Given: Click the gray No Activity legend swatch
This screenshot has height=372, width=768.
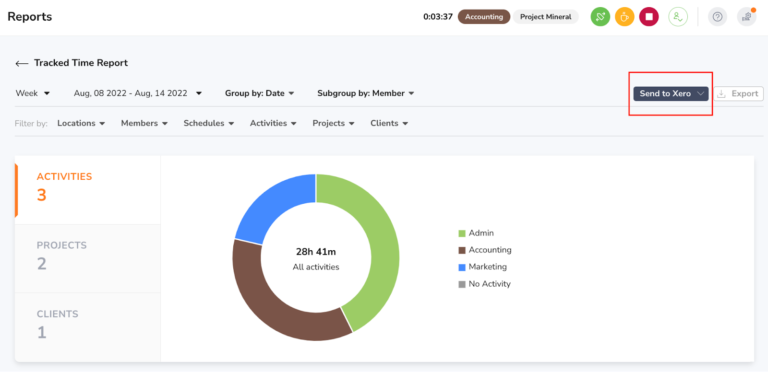Looking at the screenshot, I should [462, 284].
